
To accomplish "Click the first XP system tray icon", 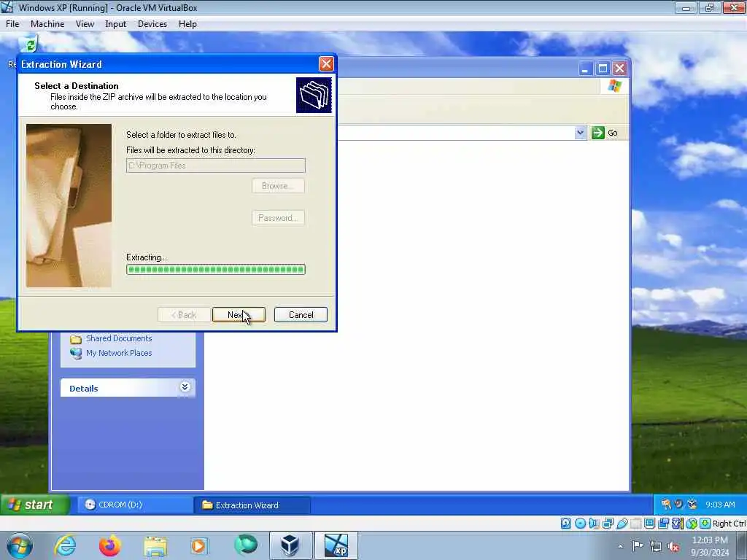I will pyautogui.click(x=666, y=505).
